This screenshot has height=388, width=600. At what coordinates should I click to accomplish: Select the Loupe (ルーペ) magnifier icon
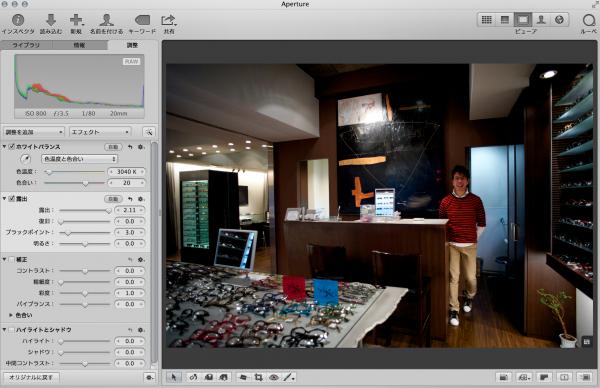tap(589, 20)
